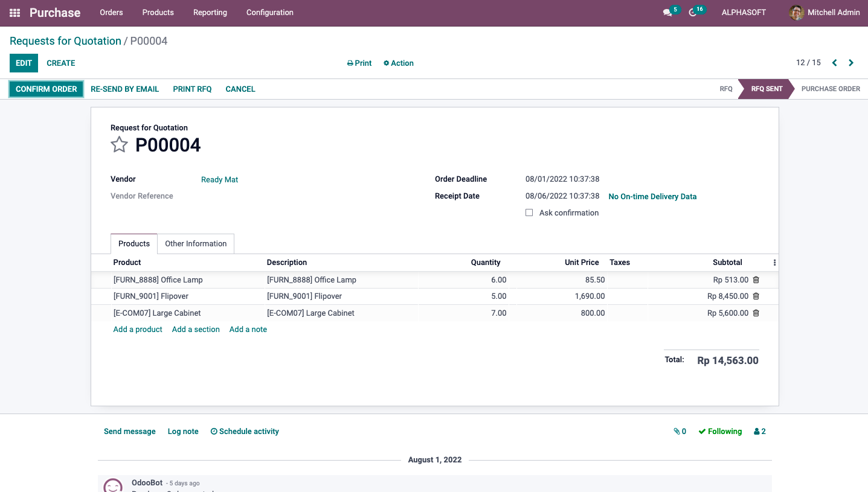The height and width of the screenshot is (492, 868).
Task: Click Large Cabinet subtotal Rp 5,600.00
Action: point(728,313)
